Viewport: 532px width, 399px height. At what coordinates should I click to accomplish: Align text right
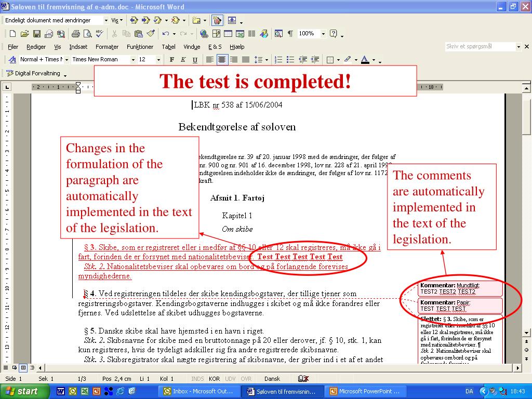point(234,60)
